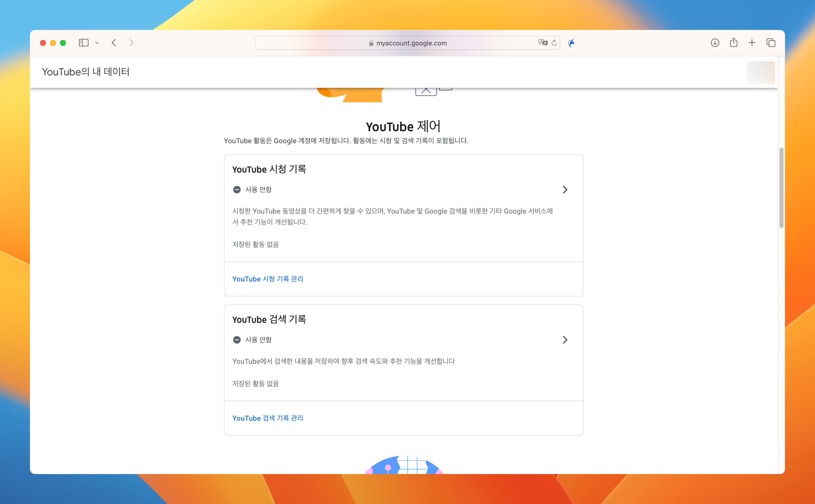Image resolution: width=815 pixels, height=504 pixels.
Task: Click the page vertical scrollbar thumb
Action: click(x=781, y=188)
